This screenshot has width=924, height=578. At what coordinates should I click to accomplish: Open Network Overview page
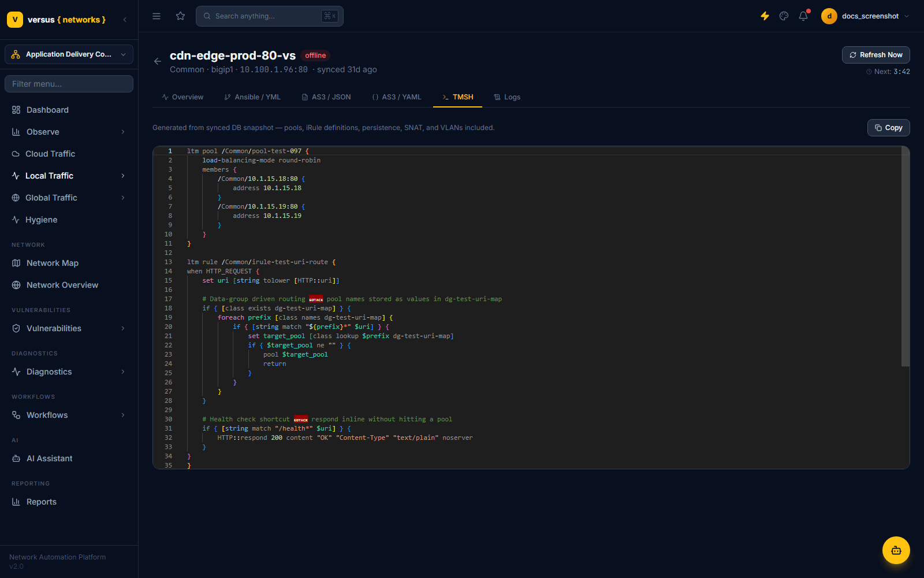[69, 285]
